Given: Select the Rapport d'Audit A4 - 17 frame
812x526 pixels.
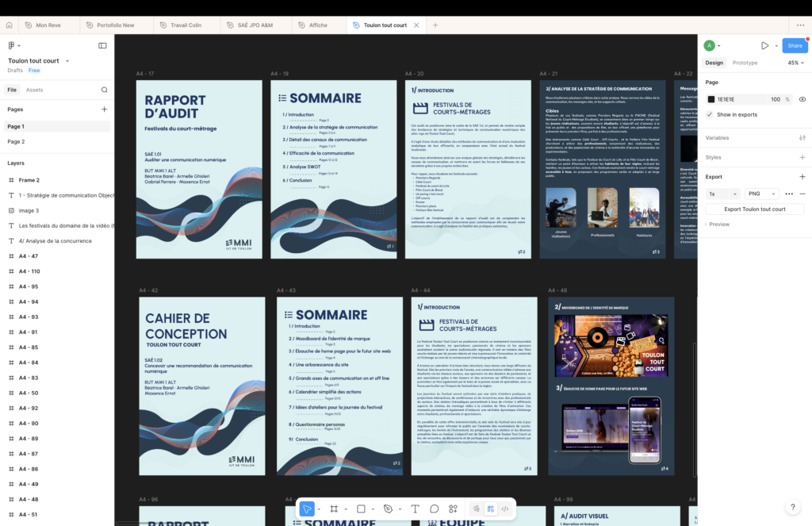Looking at the screenshot, I should pos(199,169).
